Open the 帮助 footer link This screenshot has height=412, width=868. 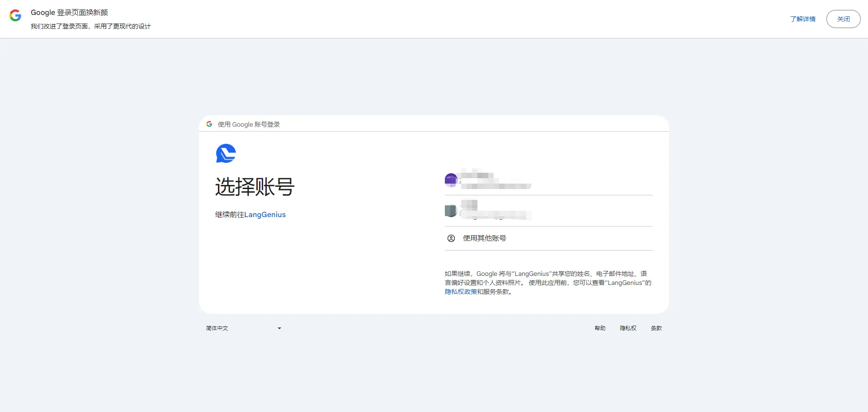coord(600,328)
